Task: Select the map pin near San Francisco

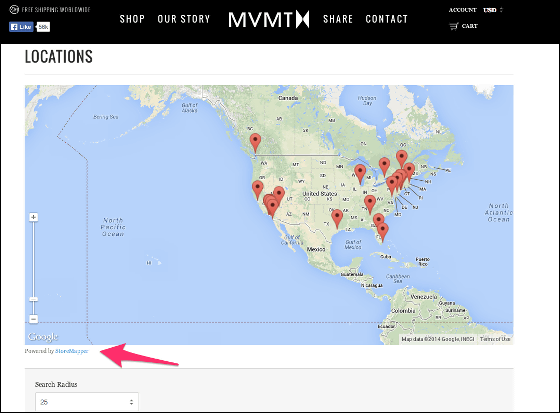Action: [258, 190]
